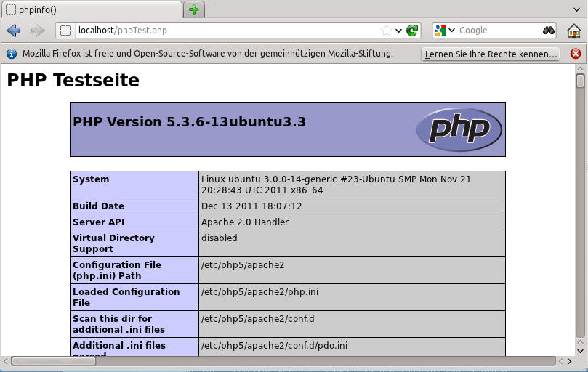Click the horizontal scrollbar thumb

click(x=283, y=361)
